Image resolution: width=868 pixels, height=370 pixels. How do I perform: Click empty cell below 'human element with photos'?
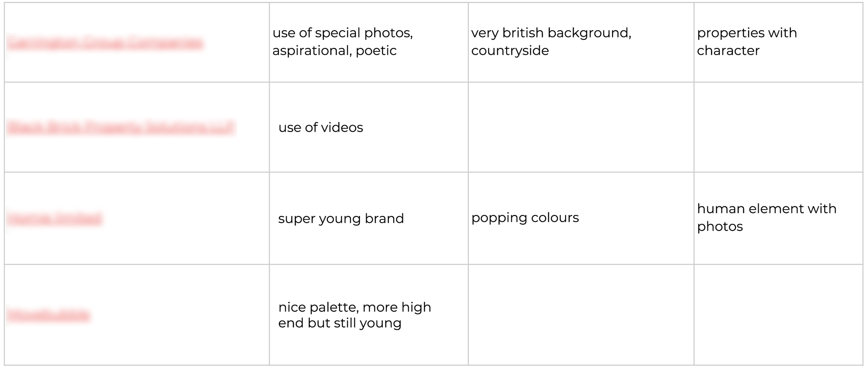[778, 314]
